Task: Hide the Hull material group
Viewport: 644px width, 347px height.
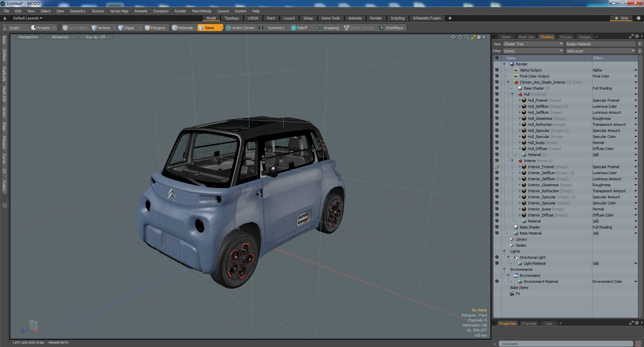Action: 497,94
